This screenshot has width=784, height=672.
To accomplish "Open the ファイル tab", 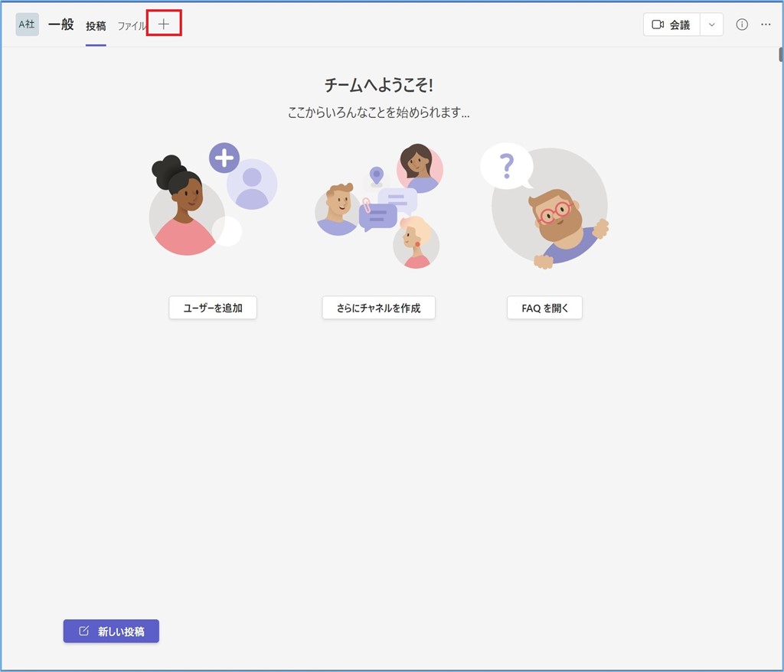I will [x=131, y=25].
